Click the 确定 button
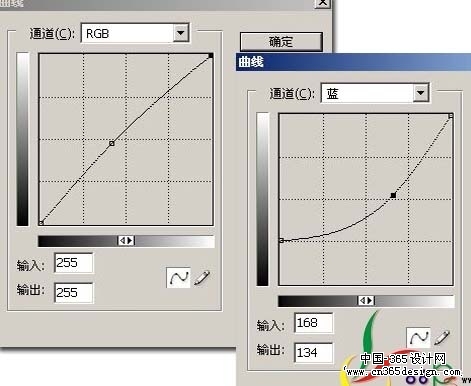The image size is (471, 386). 281,42
